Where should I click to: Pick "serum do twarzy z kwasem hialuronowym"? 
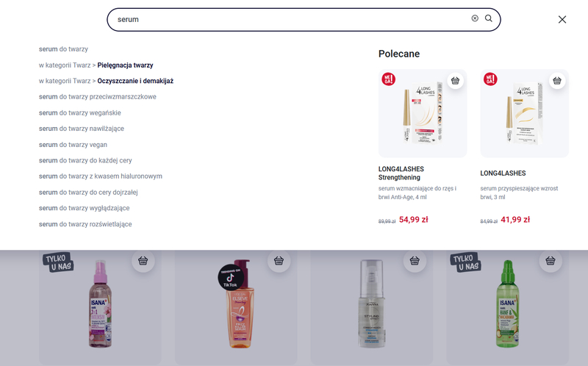click(100, 176)
